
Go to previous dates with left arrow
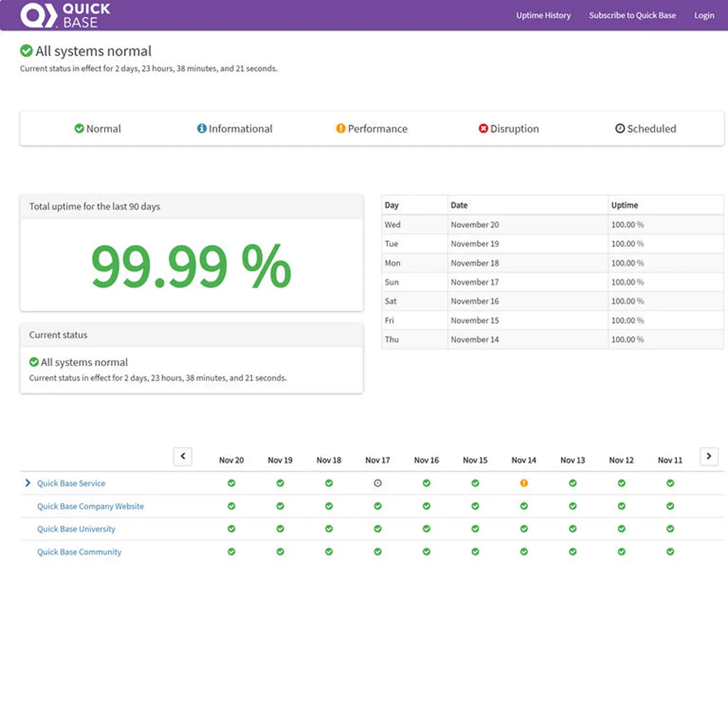tap(183, 456)
